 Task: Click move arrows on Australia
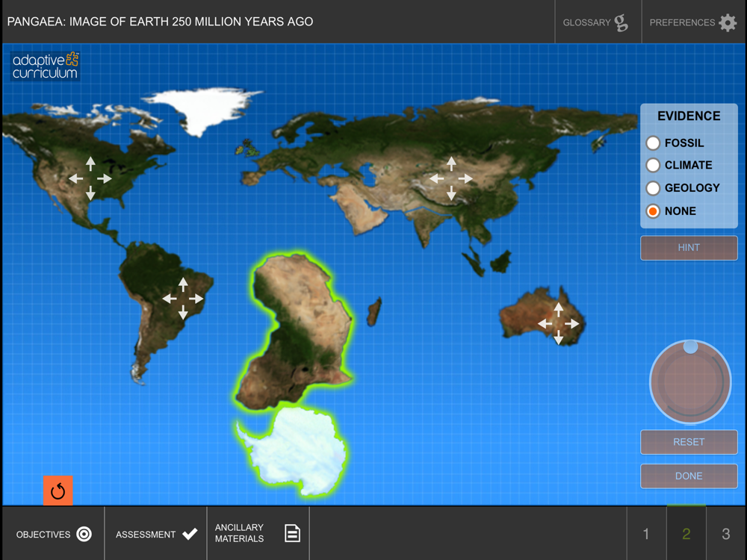558,323
